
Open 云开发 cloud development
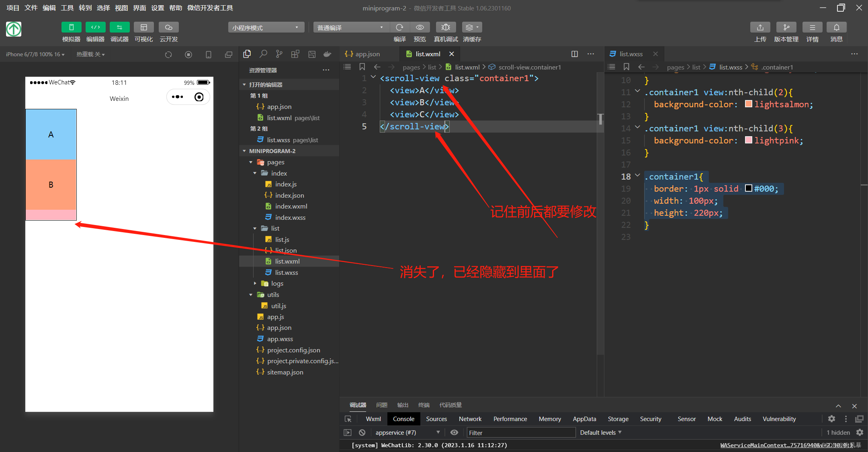[168, 32]
